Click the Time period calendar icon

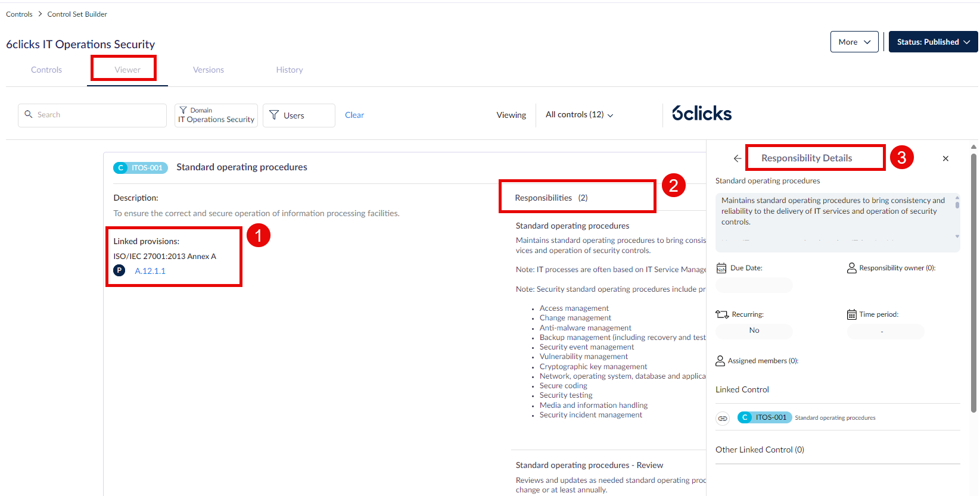(x=852, y=314)
